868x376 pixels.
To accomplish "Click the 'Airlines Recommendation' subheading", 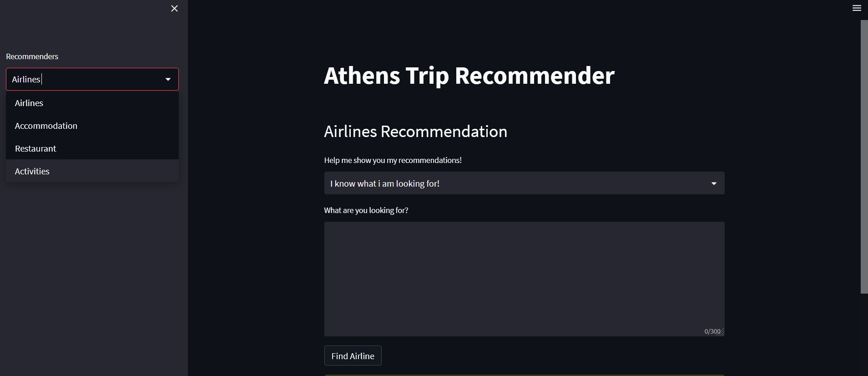I will 415,132.
